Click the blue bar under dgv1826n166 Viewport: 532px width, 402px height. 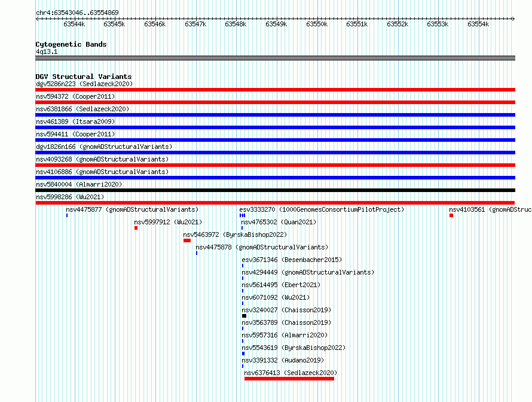[x=275, y=153]
